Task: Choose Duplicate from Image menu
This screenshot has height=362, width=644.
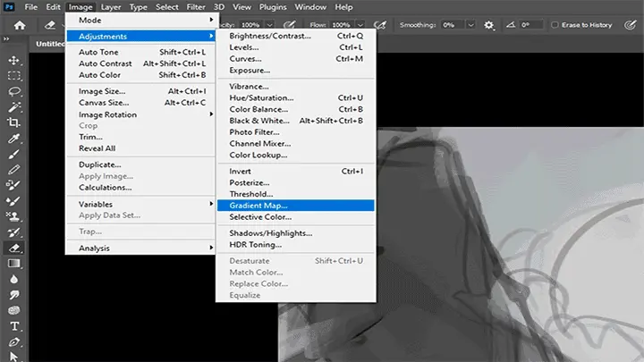Action: (x=140, y=164)
